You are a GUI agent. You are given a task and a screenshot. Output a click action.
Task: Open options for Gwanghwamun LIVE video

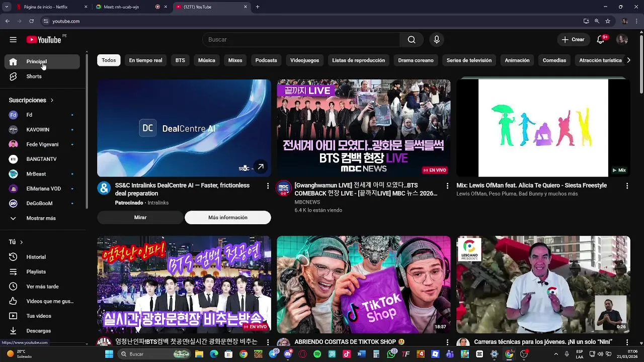point(447,186)
